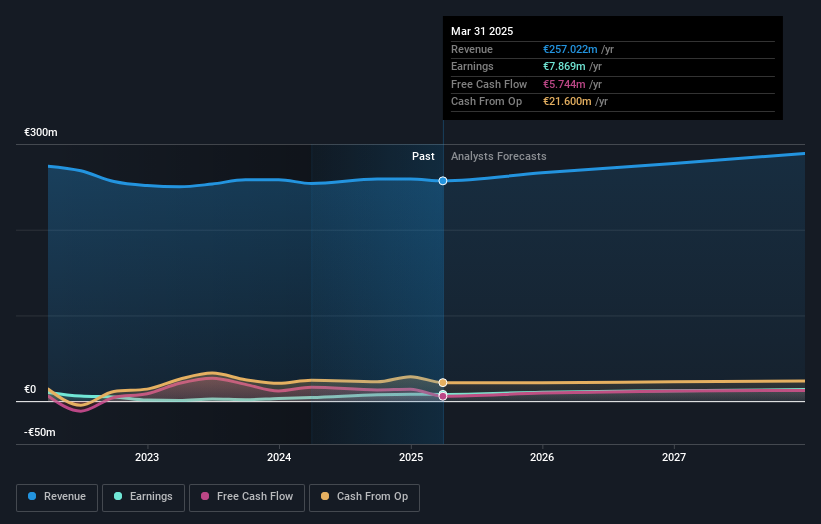Toggle the Earnings legend series
Screen dimensions: 821x524
pos(143,497)
